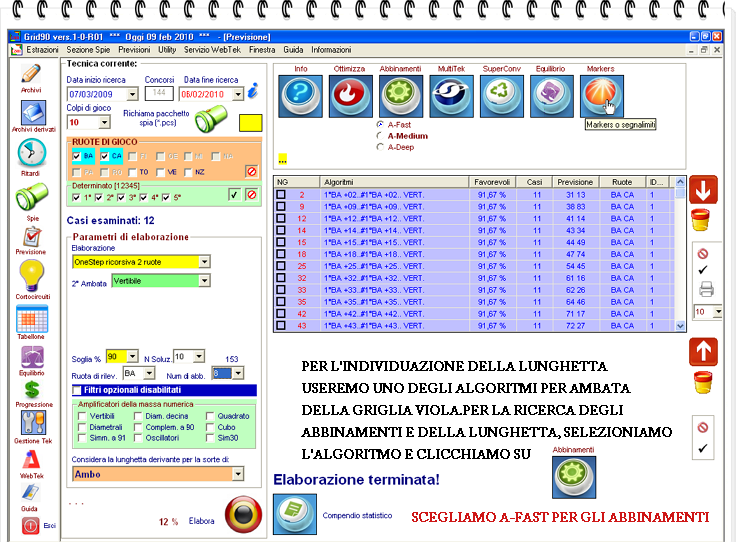The image size is (736, 542).
Task: Open the Equilibrio scales sidebar icon
Action: point(32,358)
